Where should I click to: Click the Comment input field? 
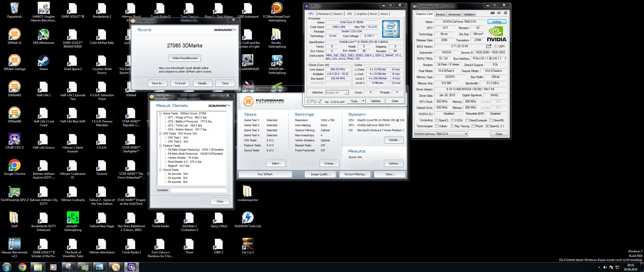click(198, 190)
